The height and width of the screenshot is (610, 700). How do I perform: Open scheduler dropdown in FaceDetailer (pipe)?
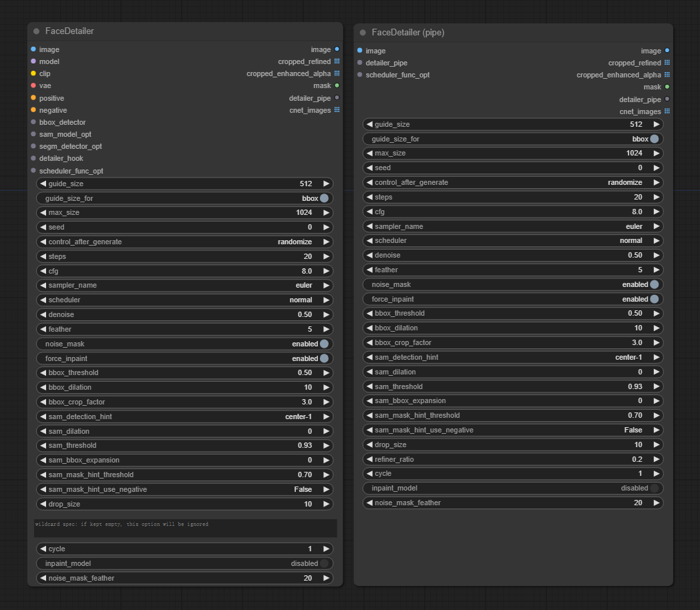tap(512, 240)
